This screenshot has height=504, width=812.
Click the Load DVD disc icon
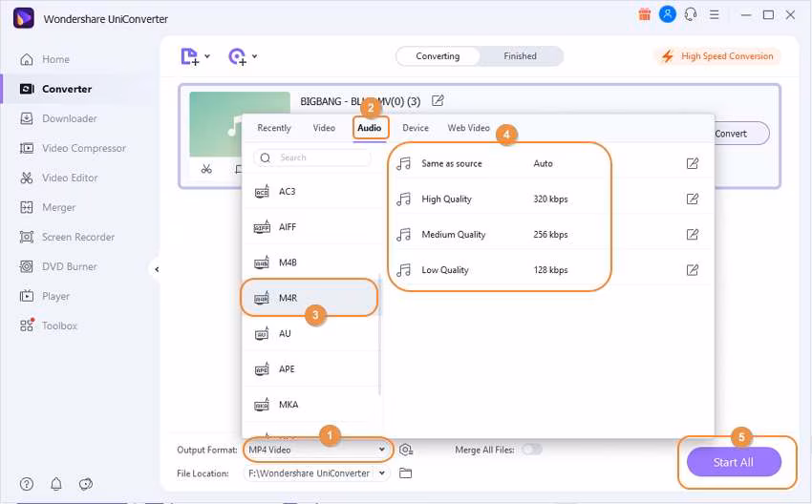tap(237, 56)
